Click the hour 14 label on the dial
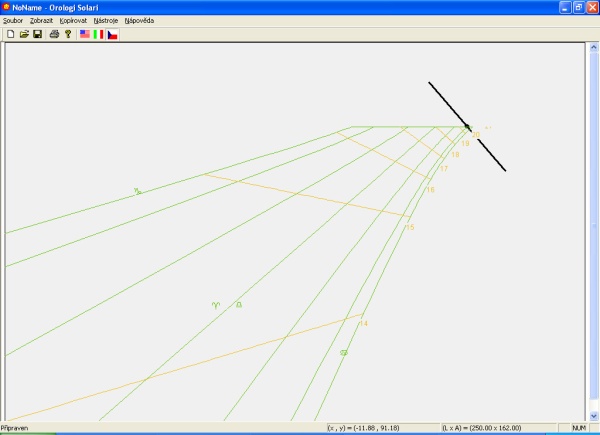 [363, 324]
